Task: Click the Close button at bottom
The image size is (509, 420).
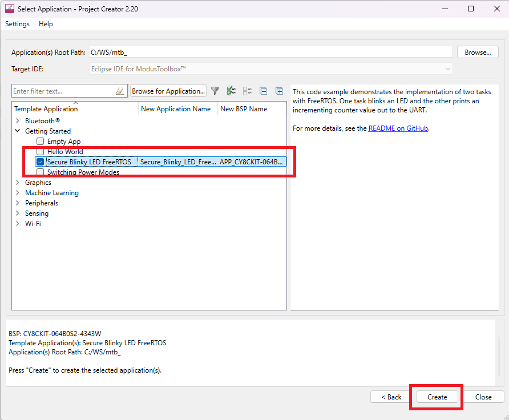Action: click(x=483, y=397)
